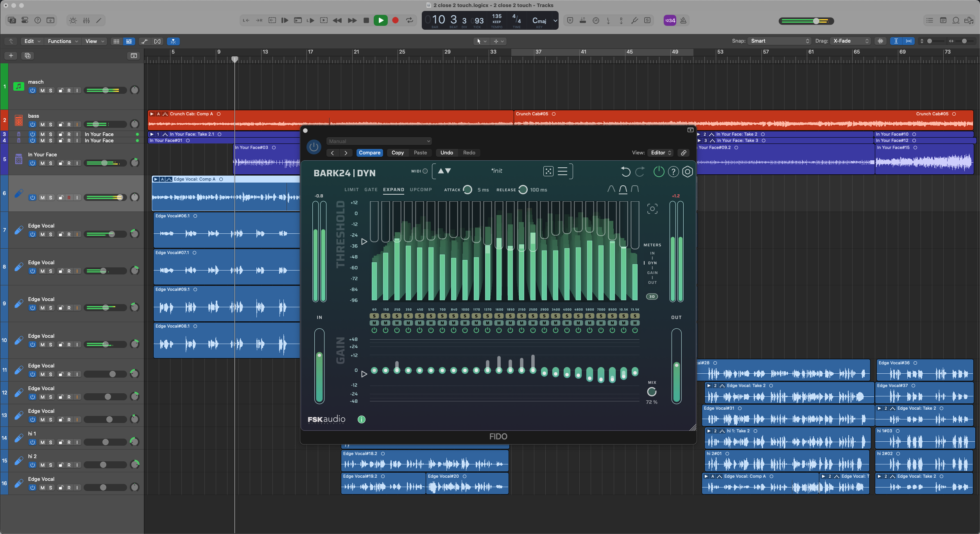This screenshot has width=980, height=534.
Task: Open the Functions menu
Action: [x=63, y=41]
